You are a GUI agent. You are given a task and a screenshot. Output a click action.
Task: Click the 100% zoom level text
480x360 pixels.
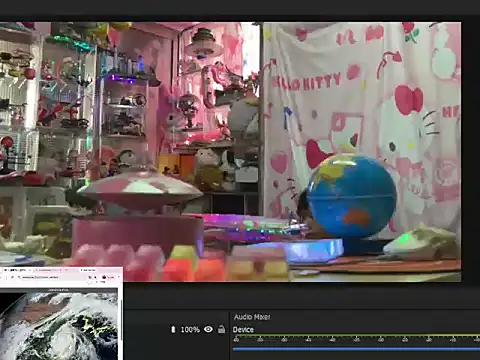pyautogui.click(x=190, y=330)
